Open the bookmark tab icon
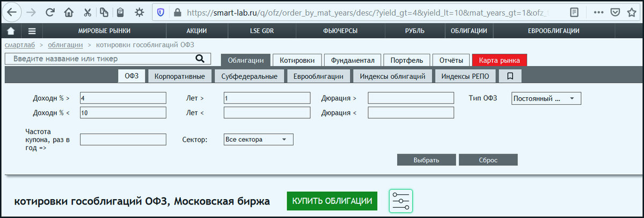The image size is (644, 218). (510, 76)
